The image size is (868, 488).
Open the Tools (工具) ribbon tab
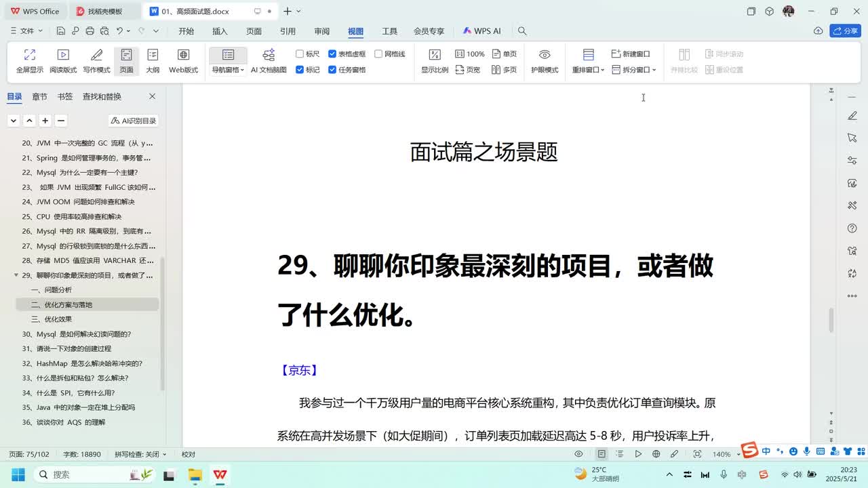(389, 31)
